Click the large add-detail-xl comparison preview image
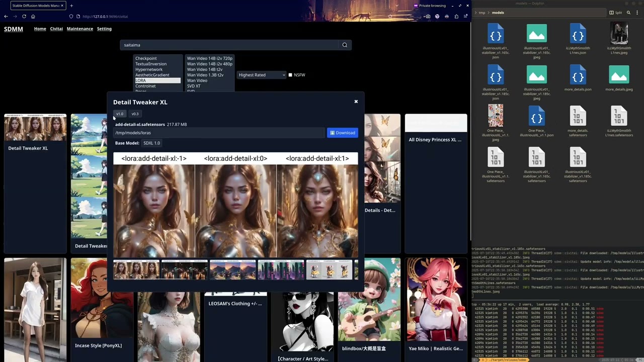The width and height of the screenshot is (644, 362). tap(235, 205)
